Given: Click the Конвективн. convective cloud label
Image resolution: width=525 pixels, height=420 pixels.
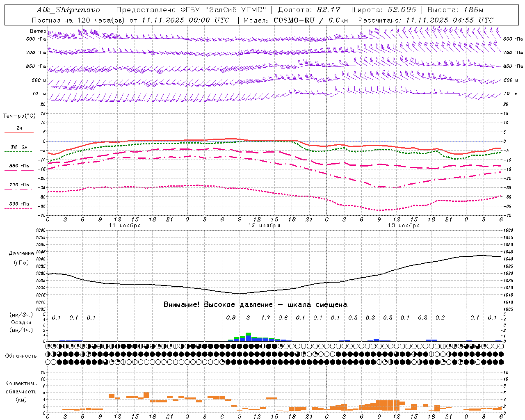Looking at the screenshot, I should coord(21,383).
